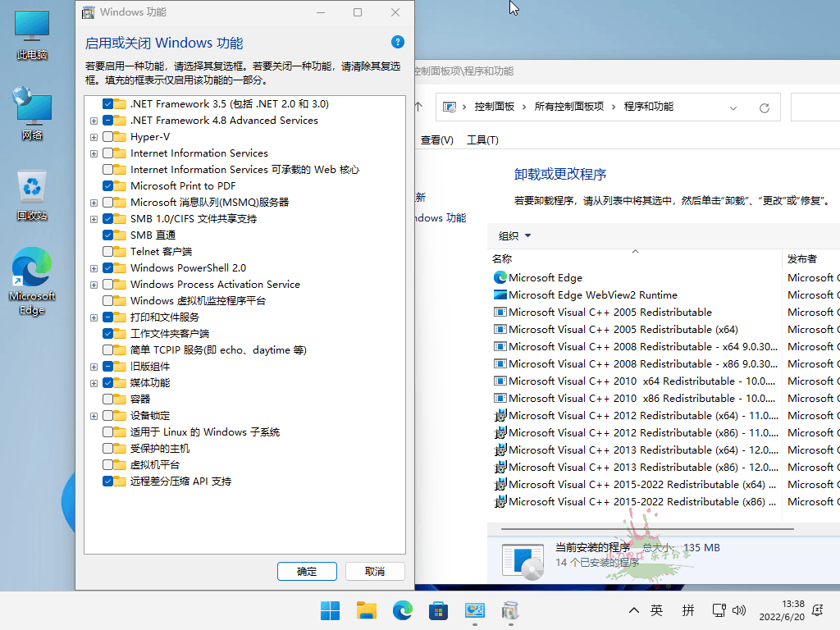Click the address bar chevron dropdown
This screenshot has height=630, width=840.
[x=733, y=107]
